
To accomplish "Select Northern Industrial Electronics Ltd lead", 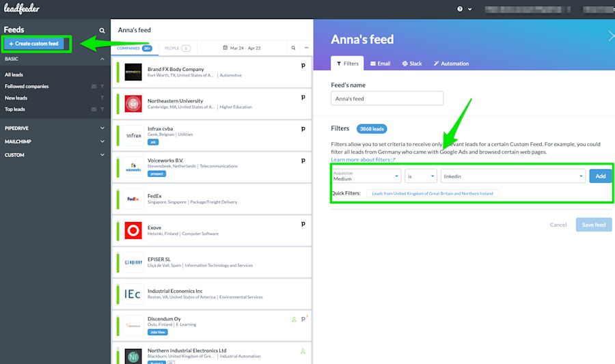I will [212, 354].
